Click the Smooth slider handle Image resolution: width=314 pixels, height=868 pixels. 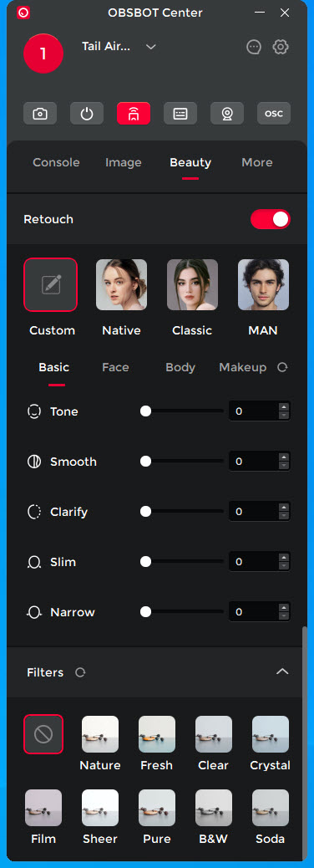pos(145,462)
